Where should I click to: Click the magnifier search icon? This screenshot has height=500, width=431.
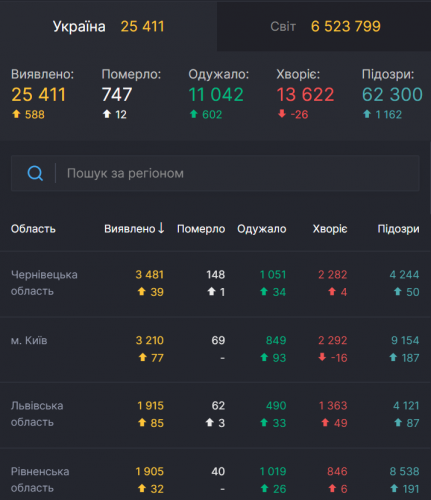[35, 173]
